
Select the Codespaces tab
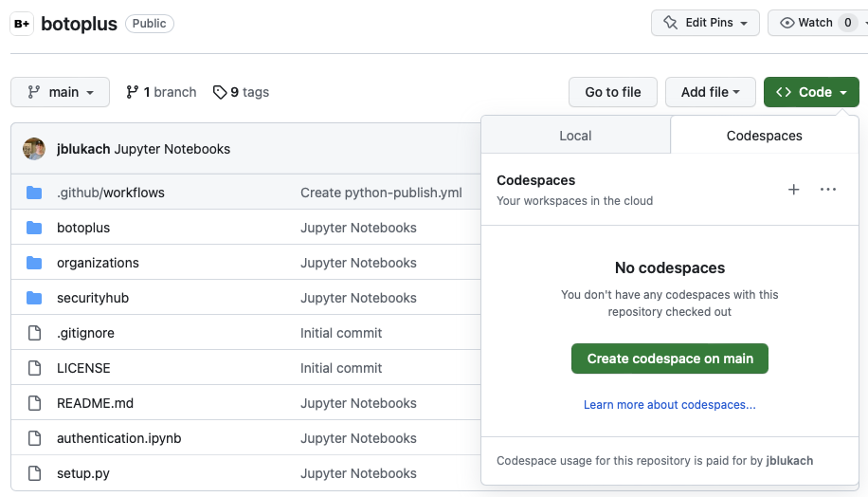[764, 136]
